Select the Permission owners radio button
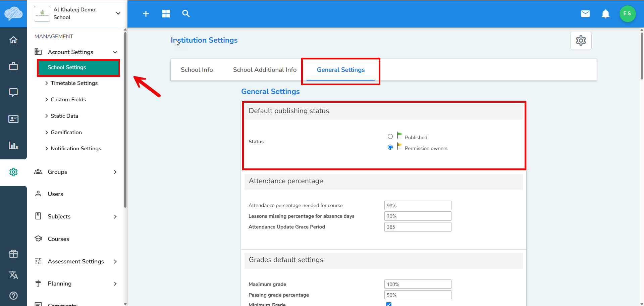644x306 pixels. [x=390, y=147]
